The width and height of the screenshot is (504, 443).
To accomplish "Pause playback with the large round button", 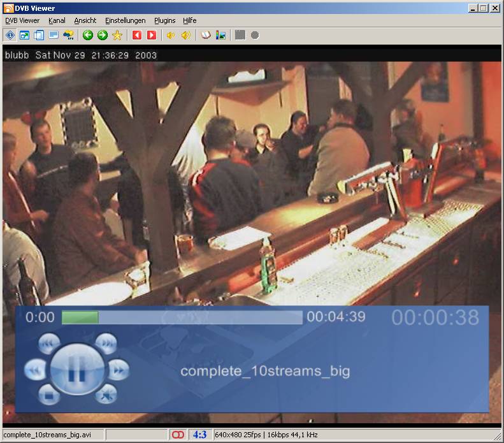I will [x=76, y=370].
